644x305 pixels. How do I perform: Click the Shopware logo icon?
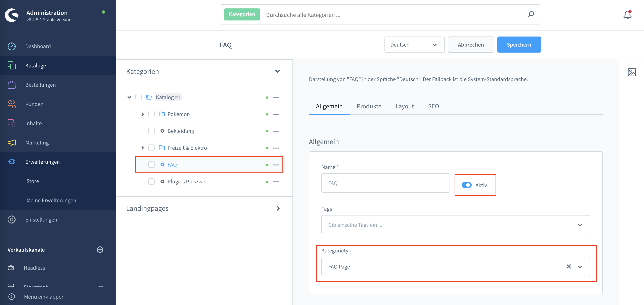pos(12,15)
